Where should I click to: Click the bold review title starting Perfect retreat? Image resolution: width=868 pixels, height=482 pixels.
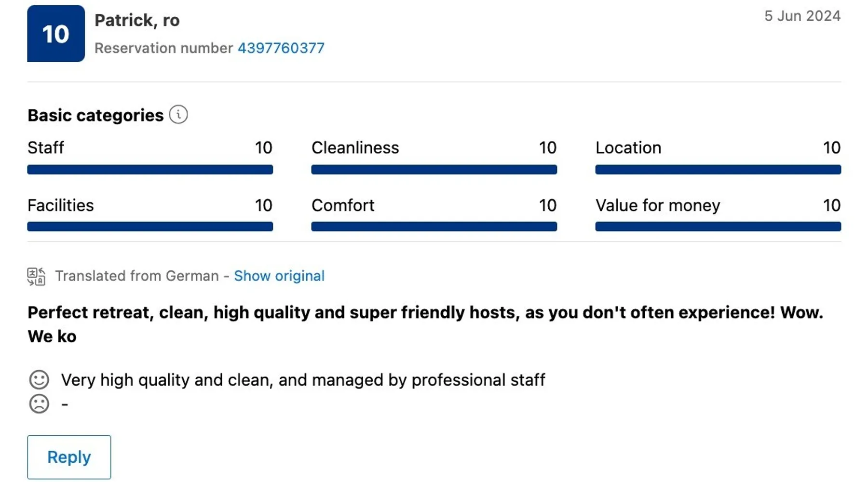[x=424, y=313]
